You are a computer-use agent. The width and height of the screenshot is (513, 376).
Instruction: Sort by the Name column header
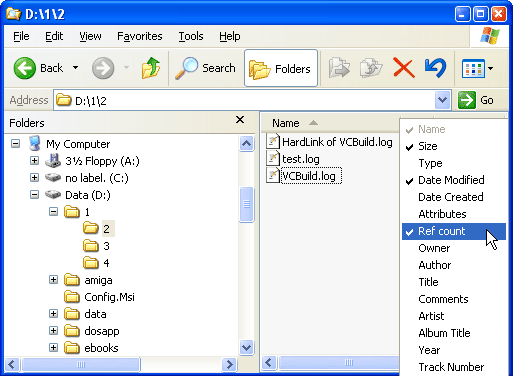(330, 123)
